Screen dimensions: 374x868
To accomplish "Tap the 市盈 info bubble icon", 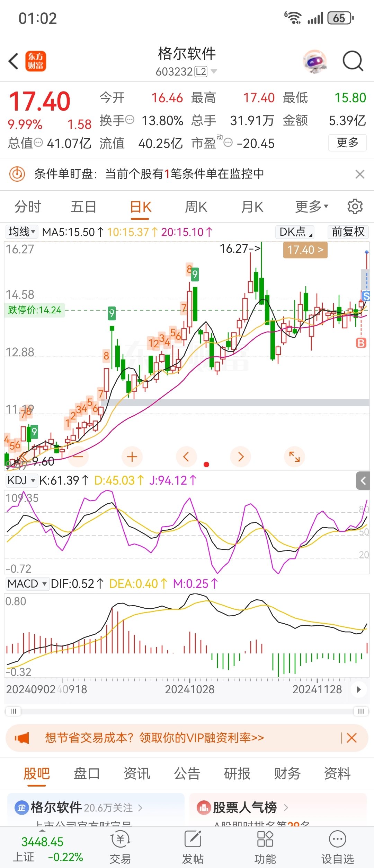I will pyautogui.click(x=228, y=142).
